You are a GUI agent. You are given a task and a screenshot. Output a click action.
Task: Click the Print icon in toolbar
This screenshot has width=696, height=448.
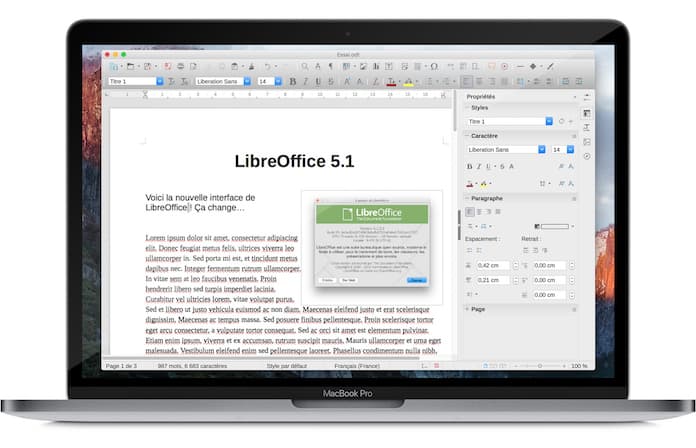tap(181, 67)
